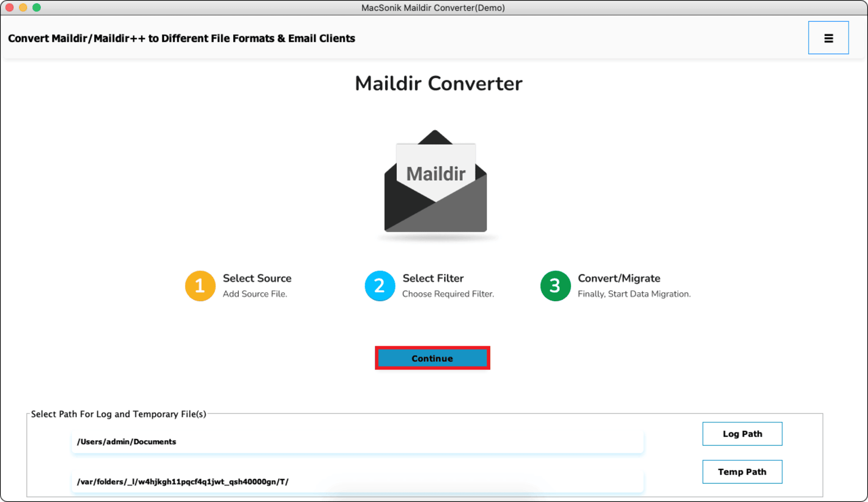The image size is (868, 502).
Task: Close the window with red button
Action: coord(9,7)
